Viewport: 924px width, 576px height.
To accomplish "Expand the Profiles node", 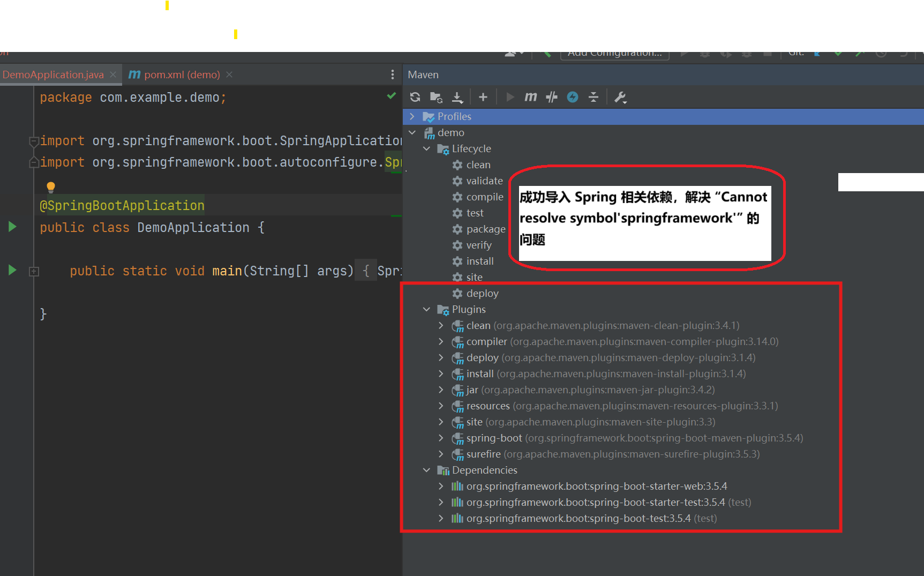I will pyautogui.click(x=412, y=116).
